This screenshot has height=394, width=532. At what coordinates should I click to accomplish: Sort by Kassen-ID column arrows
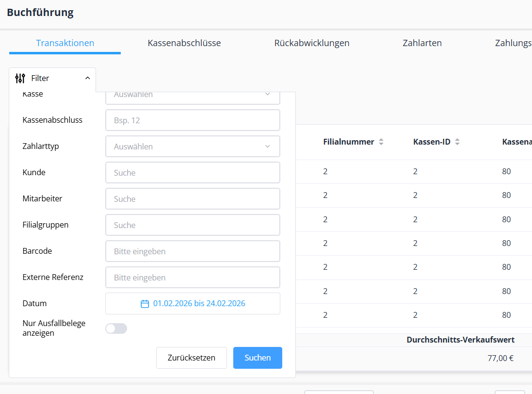pos(457,142)
